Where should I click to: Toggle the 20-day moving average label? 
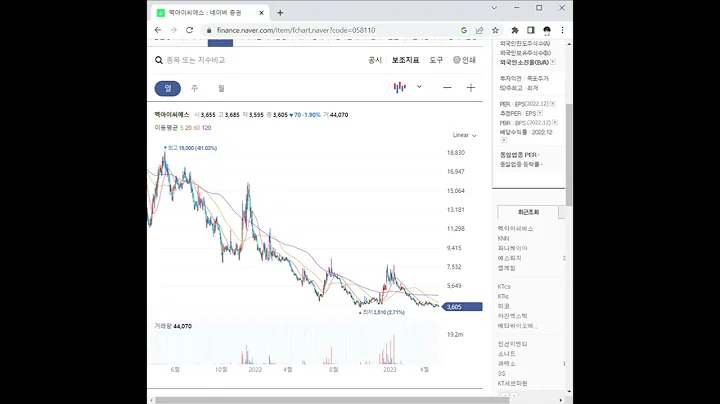tap(188, 128)
